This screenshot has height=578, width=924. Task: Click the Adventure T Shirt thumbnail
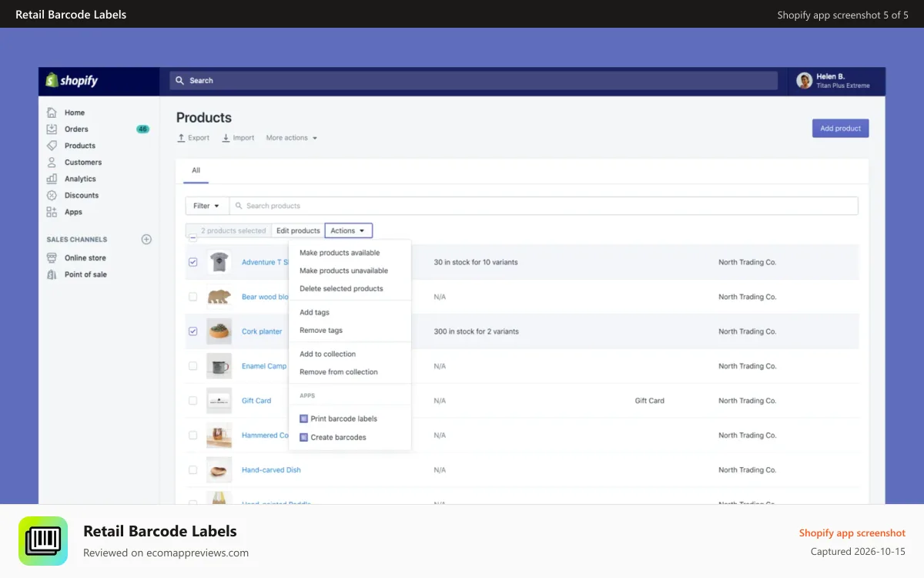(x=219, y=262)
